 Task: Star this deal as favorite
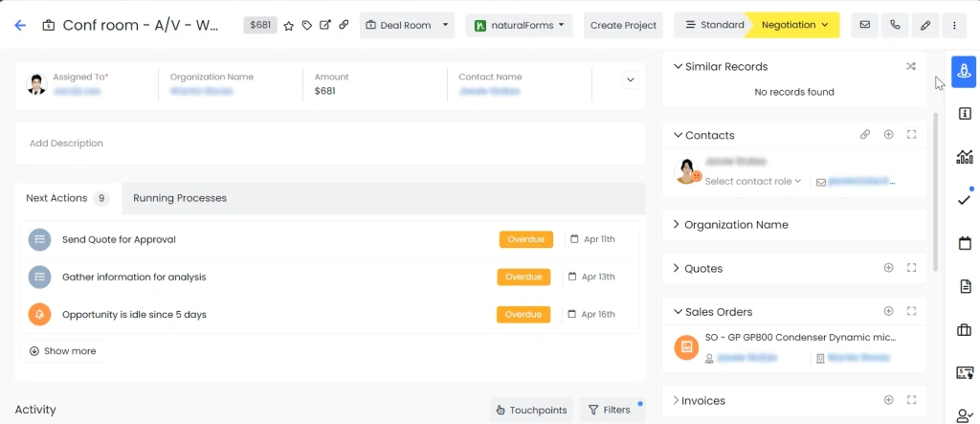[x=289, y=26]
